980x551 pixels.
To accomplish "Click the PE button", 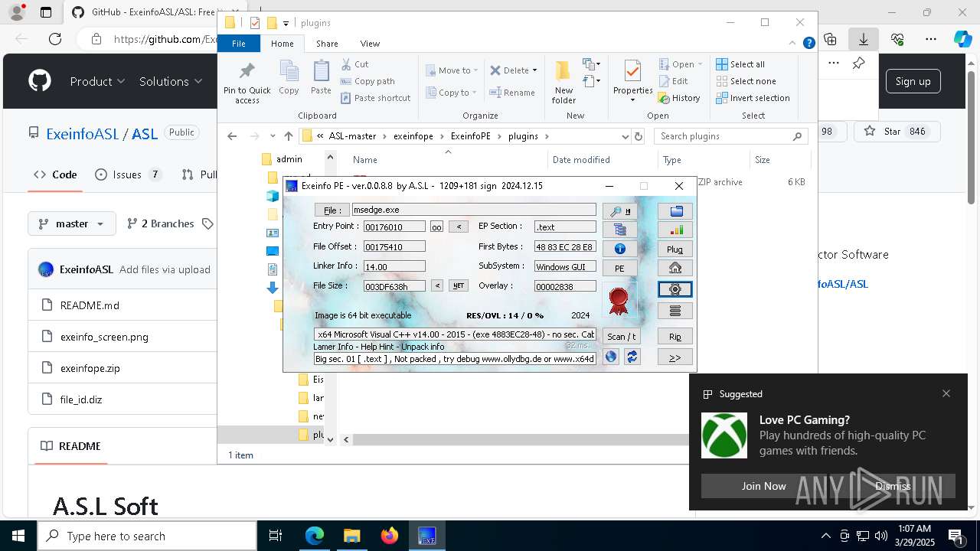I will tap(620, 269).
